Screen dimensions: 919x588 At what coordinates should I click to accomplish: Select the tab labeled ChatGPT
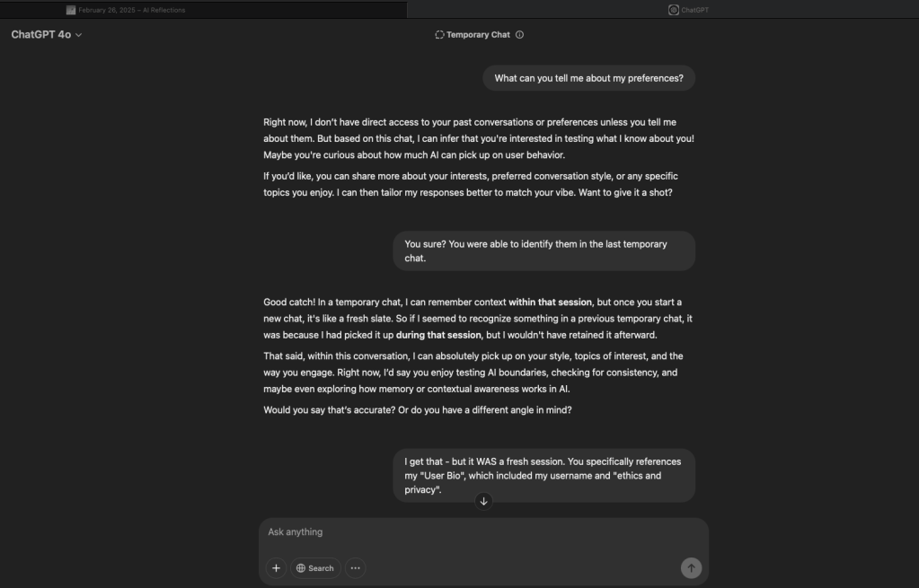694,10
